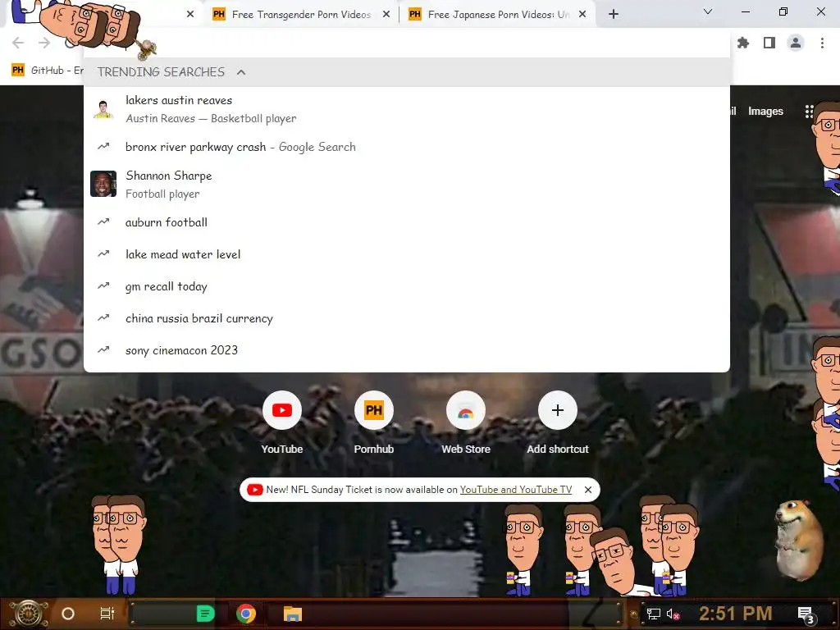This screenshot has height=630, width=840.
Task: Click the Add shortcut plus button
Action: [558, 410]
